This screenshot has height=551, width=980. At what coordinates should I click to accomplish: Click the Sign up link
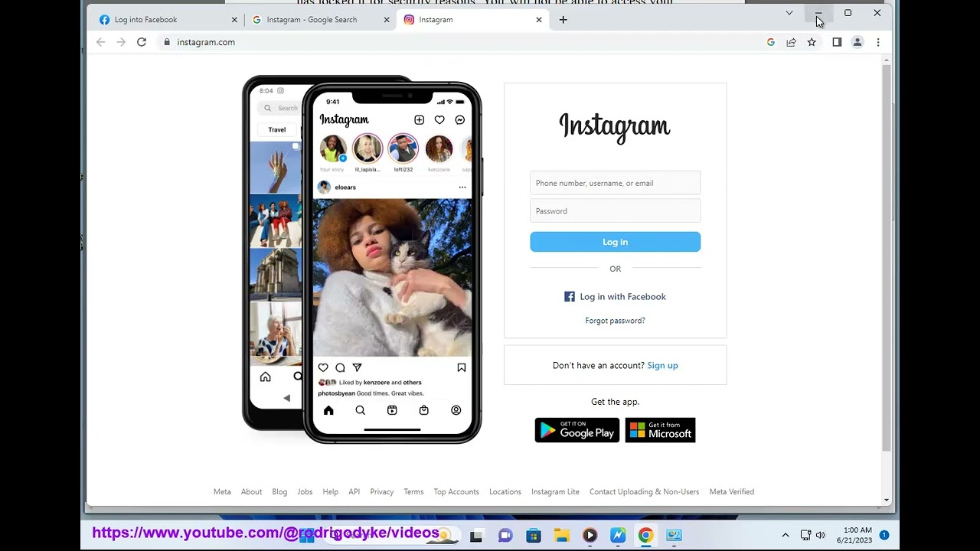(x=662, y=366)
